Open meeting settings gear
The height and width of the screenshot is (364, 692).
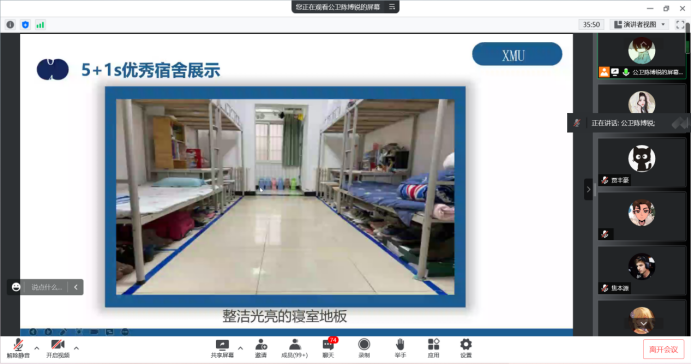(x=466, y=348)
